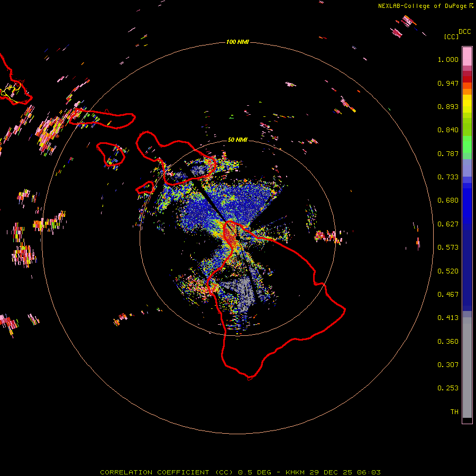Click the 0.787 scale value
The width and height of the screenshot is (476, 476).
point(448,153)
